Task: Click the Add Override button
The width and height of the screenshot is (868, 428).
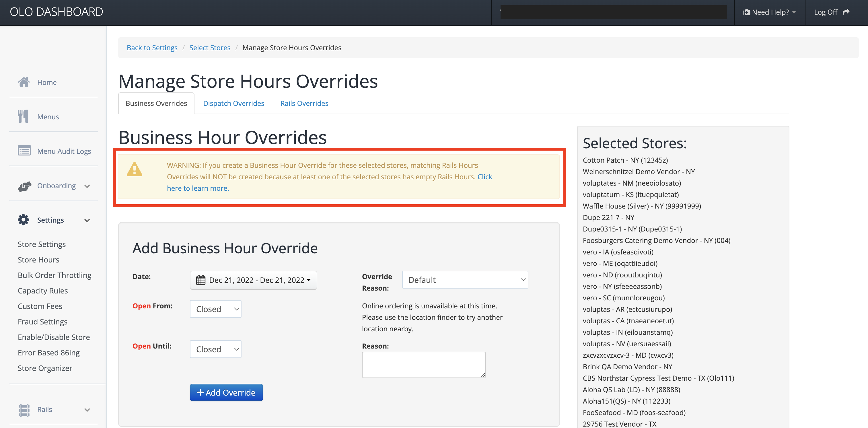Action: coord(226,393)
